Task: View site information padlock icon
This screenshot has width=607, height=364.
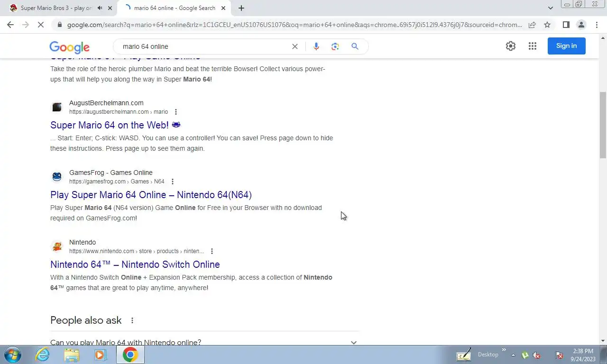Action: click(59, 25)
